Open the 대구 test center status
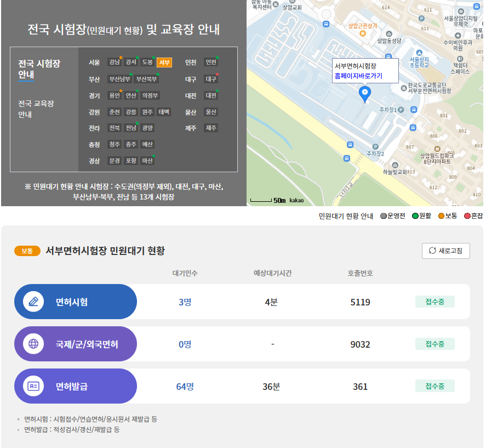The image size is (486, 448). click(211, 79)
